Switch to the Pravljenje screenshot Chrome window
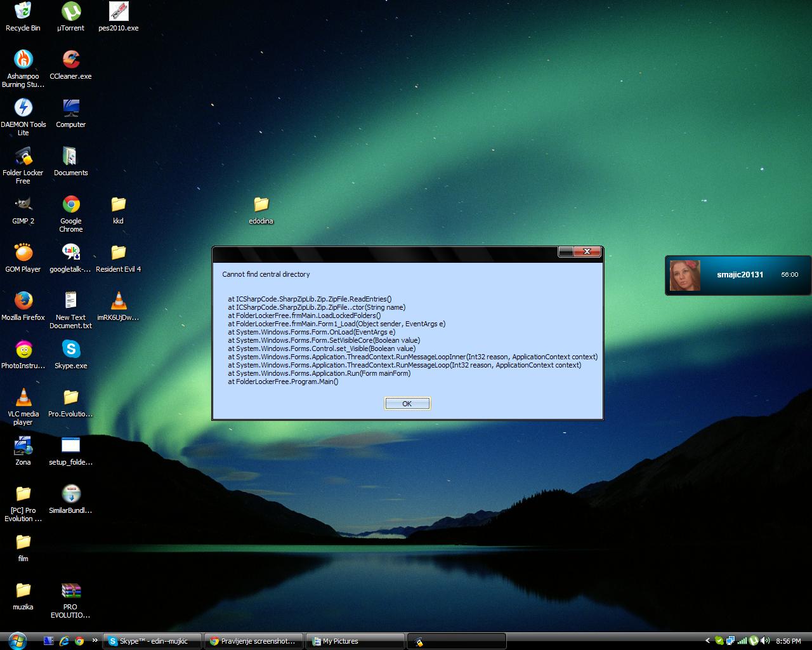This screenshot has height=650, width=812. [x=254, y=641]
